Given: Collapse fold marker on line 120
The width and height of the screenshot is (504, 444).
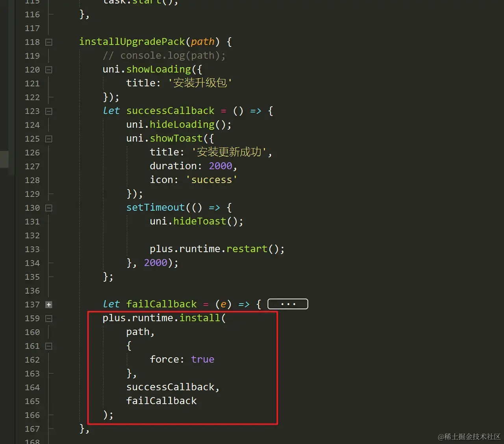Looking at the screenshot, I should tap(49, 70).
